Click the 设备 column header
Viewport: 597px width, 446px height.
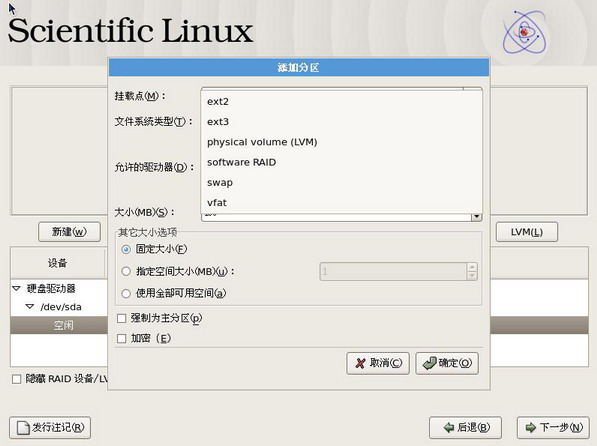[57, 263]
